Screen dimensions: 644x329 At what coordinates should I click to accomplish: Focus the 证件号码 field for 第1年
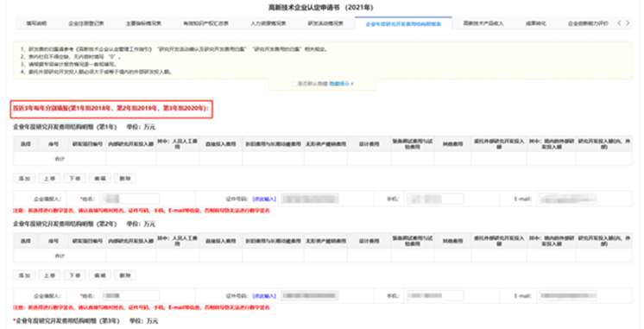(x=311, y=199)
